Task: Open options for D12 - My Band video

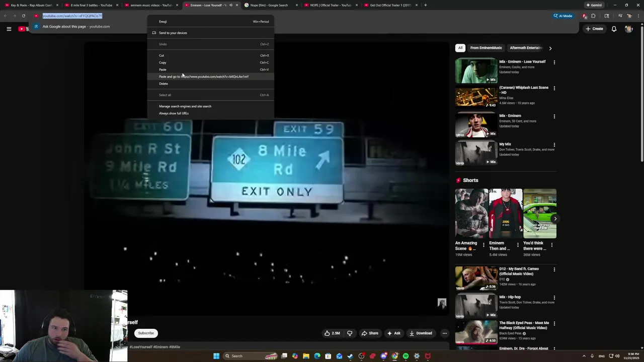Action: click(x=554, y=269)
